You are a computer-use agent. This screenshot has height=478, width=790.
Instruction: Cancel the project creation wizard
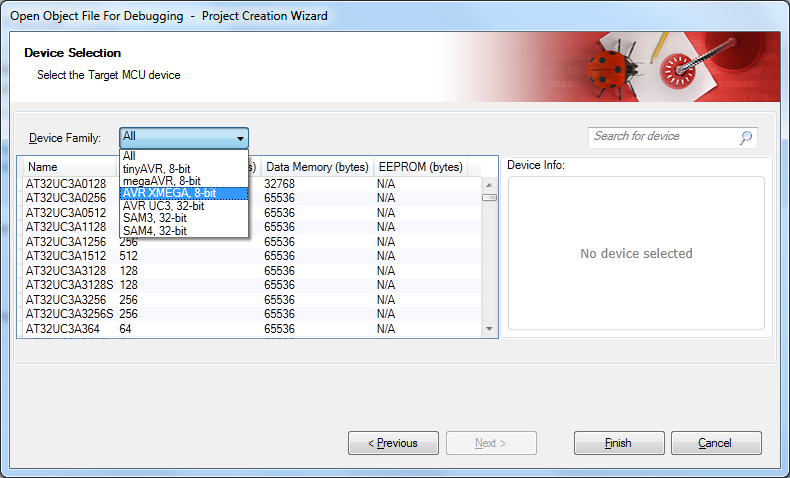pyautogui.click(x=716, y=443)
